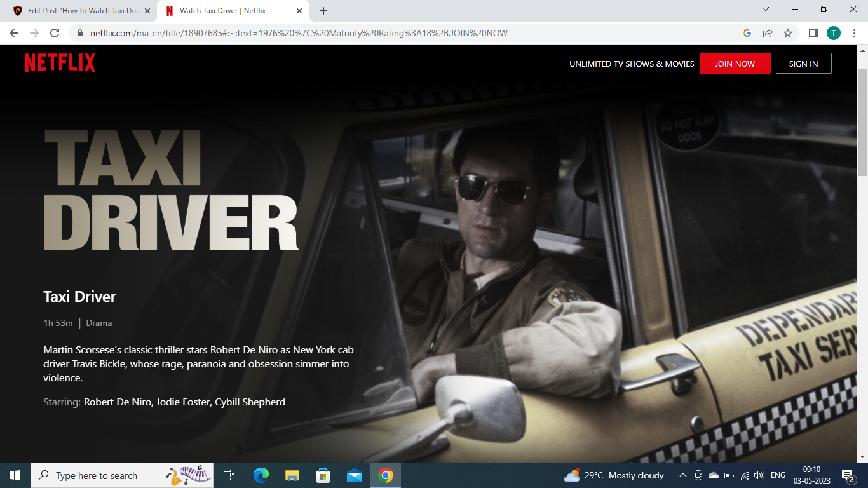Open Task View on the taskbar
Viewport: 868px width, 488px height.
tap(229, 475)
